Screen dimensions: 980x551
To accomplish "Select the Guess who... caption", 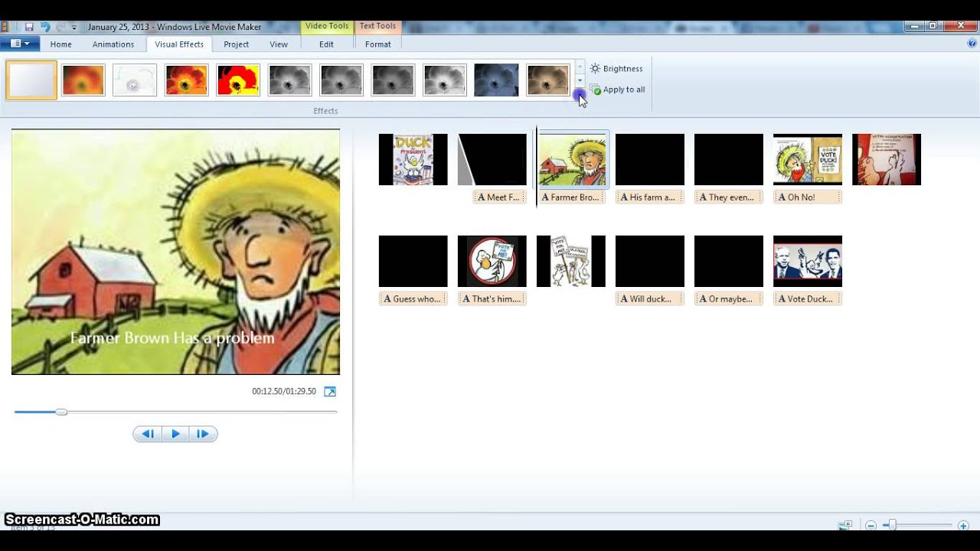I will click(413, 299).
